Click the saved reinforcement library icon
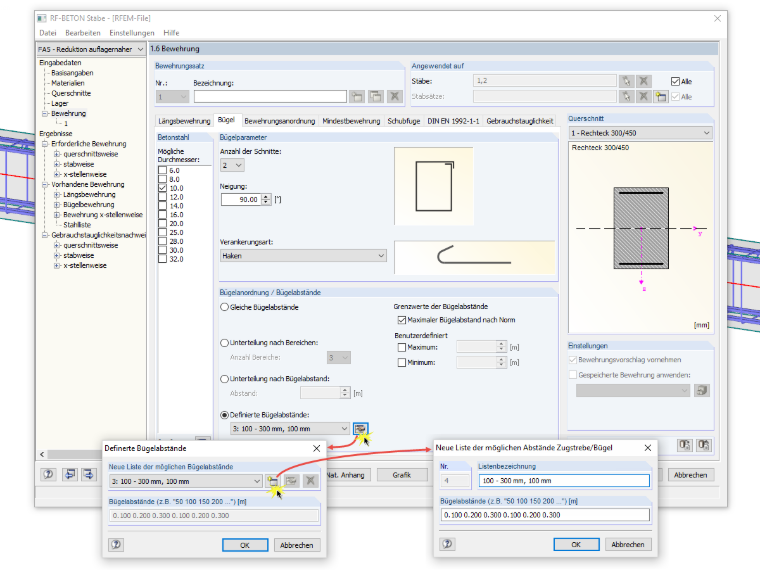760x570 pixels. coord(702,390)
